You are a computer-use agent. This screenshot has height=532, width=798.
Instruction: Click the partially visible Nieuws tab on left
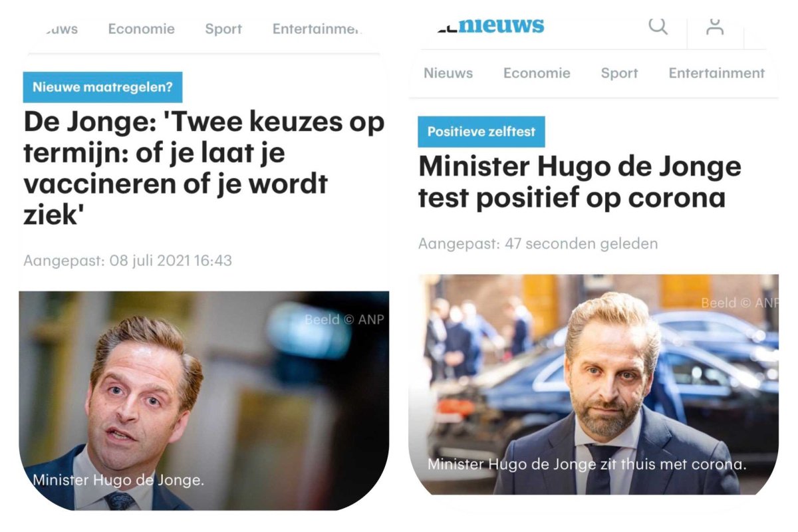click(x=60, y=29)
